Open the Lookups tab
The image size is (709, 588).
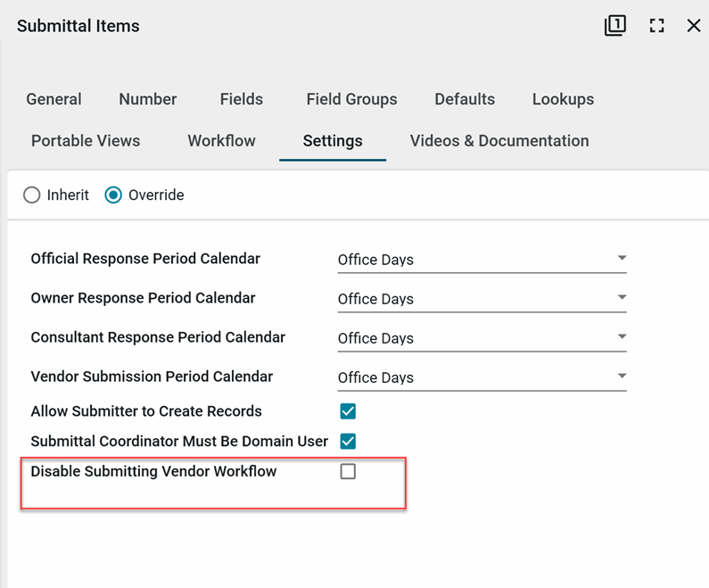563,99
